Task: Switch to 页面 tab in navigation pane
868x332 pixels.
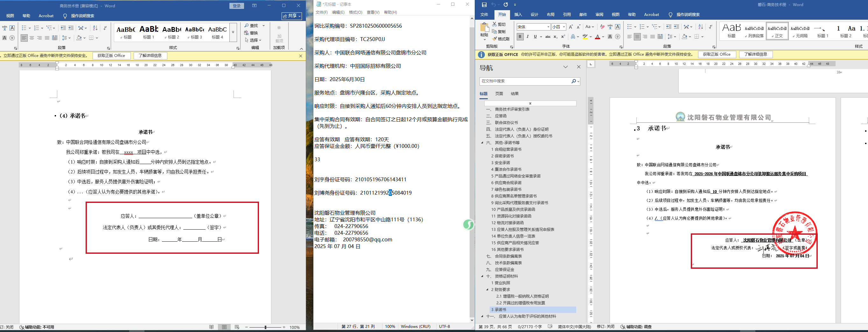Action: (x=499, y=94)
